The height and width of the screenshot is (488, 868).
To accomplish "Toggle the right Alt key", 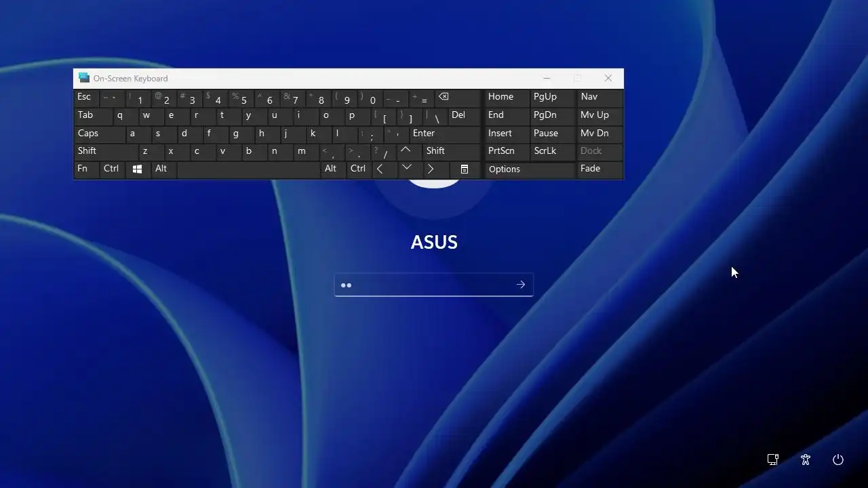I will coord(333,169).
